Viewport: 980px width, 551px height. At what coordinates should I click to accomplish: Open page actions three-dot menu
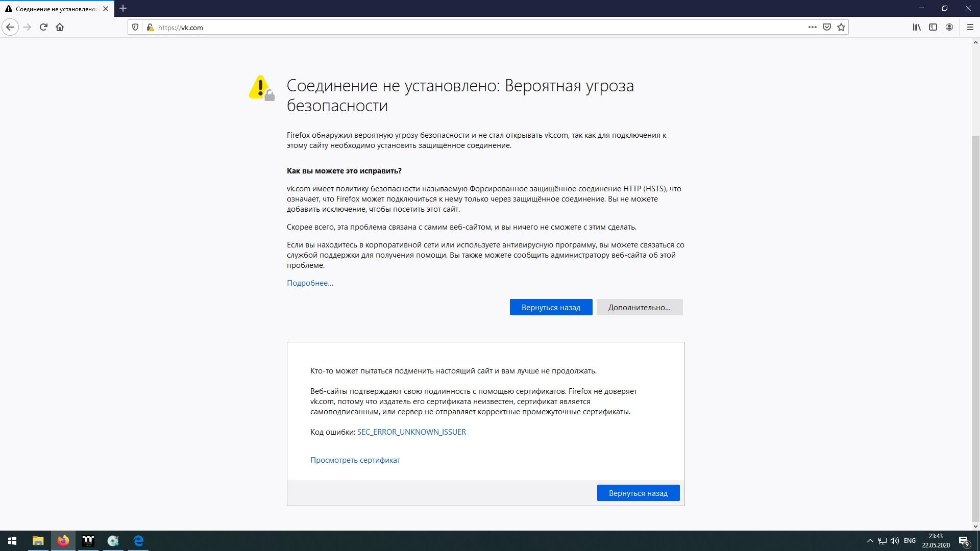click(x=813, y=27)
